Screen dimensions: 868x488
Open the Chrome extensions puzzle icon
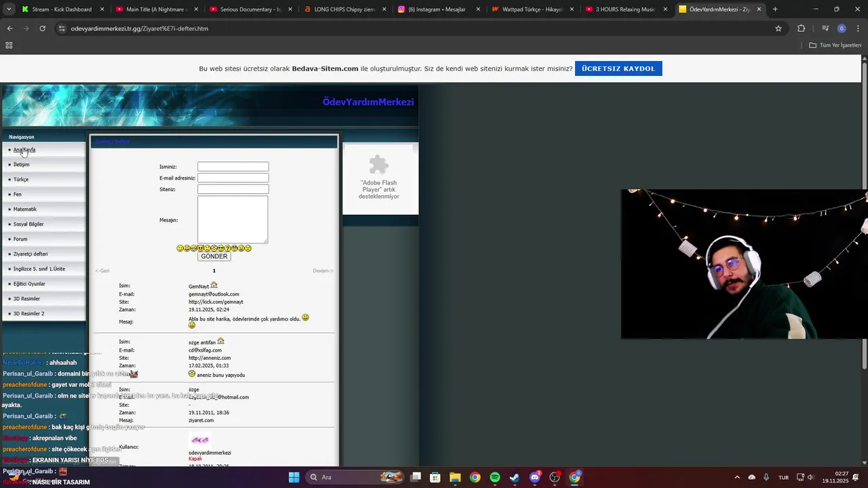tap(802, 28)
